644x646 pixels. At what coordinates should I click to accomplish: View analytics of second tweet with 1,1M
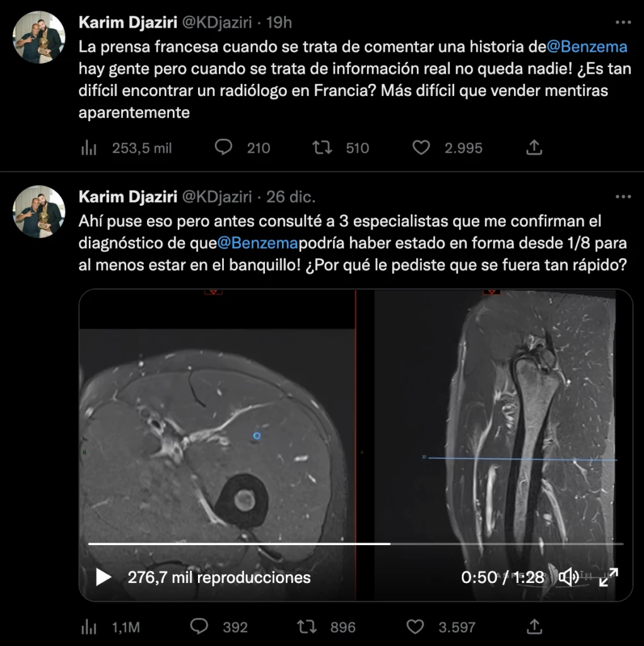(x=89, y=627)
